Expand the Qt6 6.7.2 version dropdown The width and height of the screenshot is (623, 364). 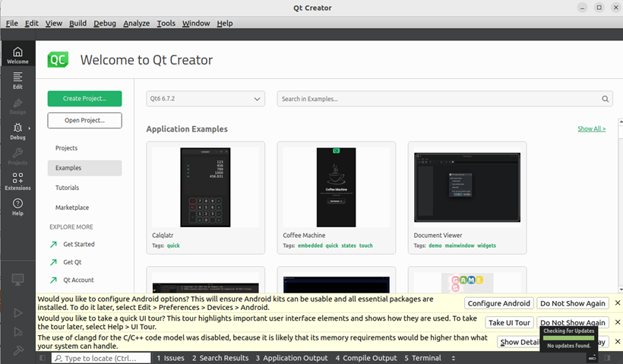pos(205,99)
